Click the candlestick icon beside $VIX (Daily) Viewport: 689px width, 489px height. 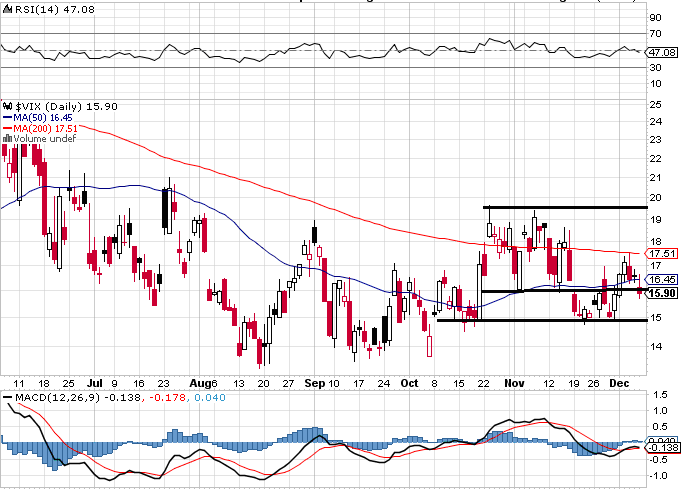pos(7,106)
